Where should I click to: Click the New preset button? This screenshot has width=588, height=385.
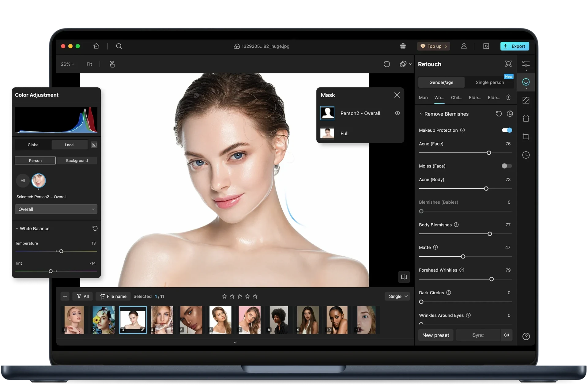(x=435, y=335)
